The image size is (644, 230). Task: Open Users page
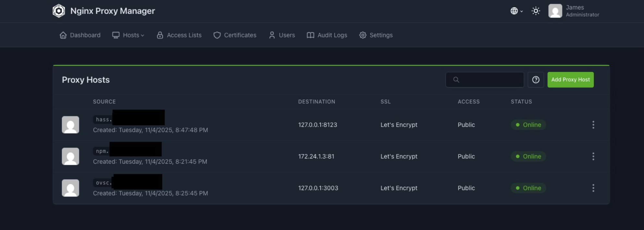coord(282,35)
